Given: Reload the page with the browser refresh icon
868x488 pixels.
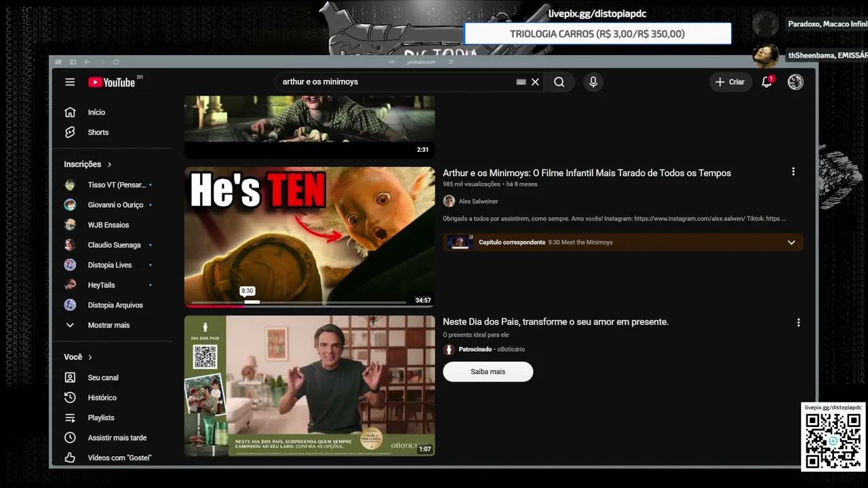Looking at the screenshot, I should coord(116,62).
